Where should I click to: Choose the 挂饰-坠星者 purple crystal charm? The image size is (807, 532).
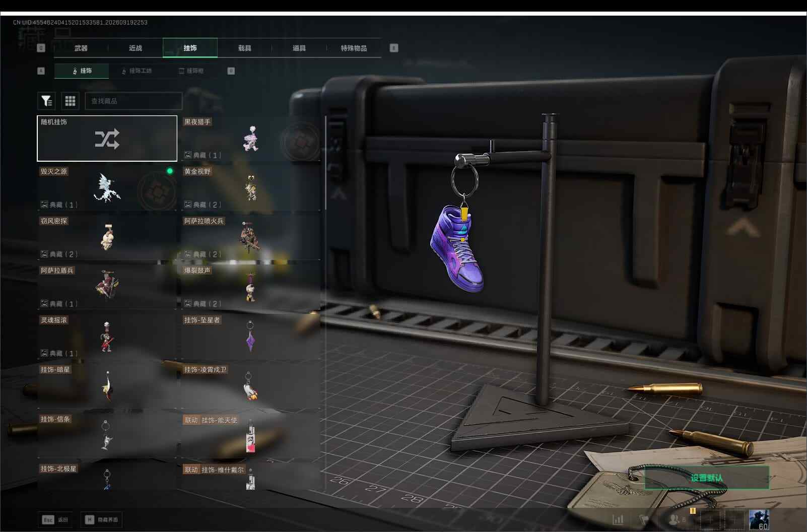(x=251, y=337)
